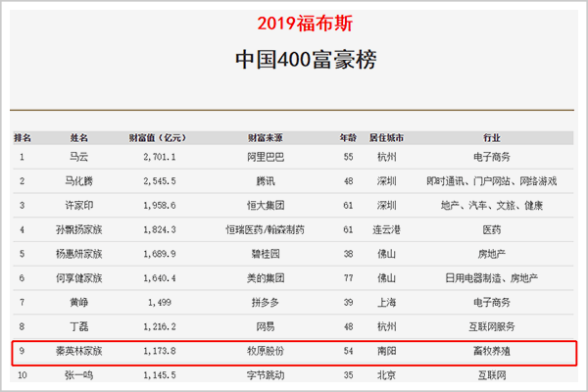Click the industry '即时通讯、门户网站、网络游戏'
This screenshot has width=588, height=392.
click(x=492, y=180)
